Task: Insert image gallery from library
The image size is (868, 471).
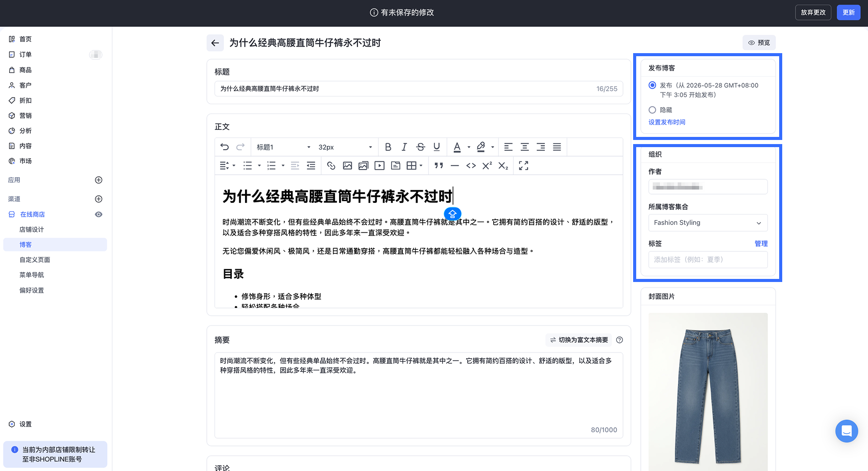Action: click(x=364, y=166)
